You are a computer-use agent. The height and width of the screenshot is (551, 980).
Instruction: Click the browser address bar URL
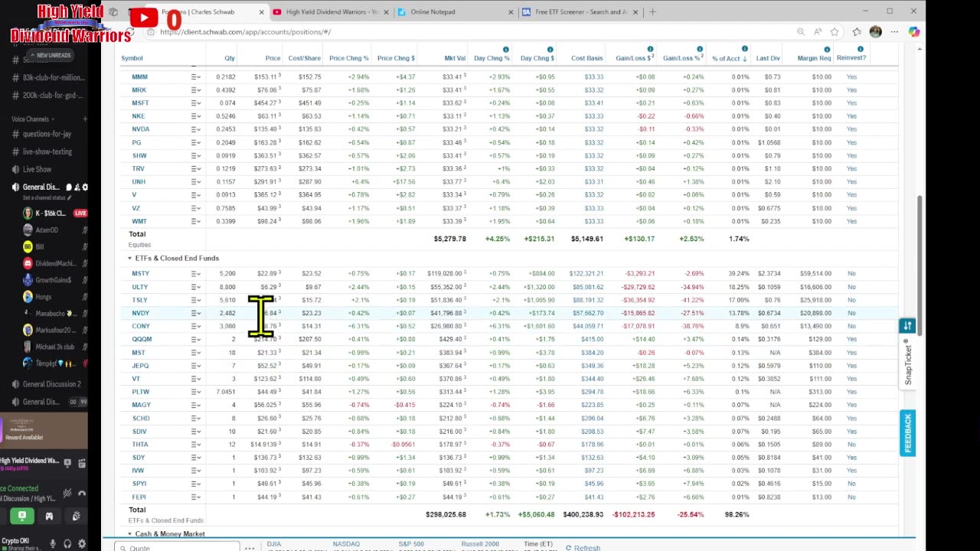(246, 32)
